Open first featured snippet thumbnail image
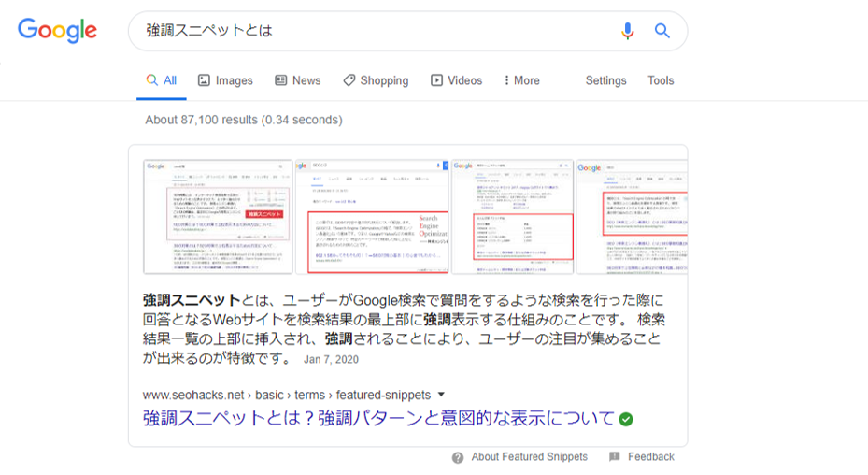Image resolution: width=868 pixels, height=475 pixels. [218, 217]
